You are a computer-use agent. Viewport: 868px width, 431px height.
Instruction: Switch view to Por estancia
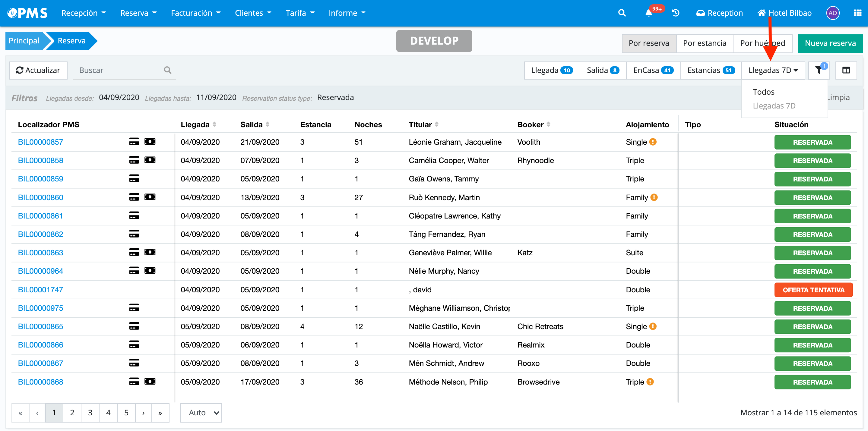[704, 43]
